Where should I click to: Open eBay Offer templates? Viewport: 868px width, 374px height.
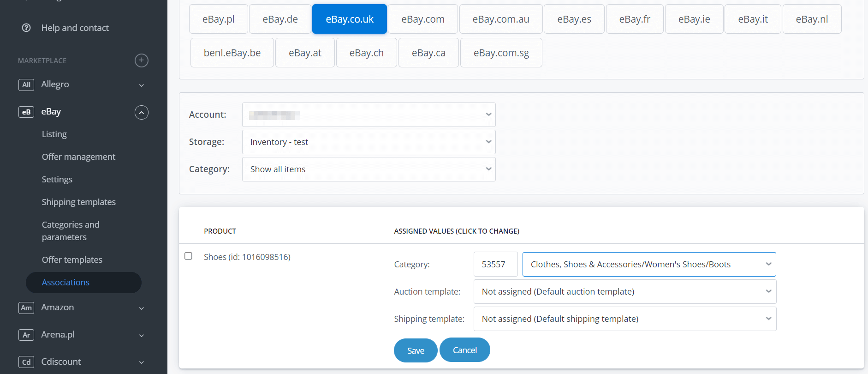point(72,259)
